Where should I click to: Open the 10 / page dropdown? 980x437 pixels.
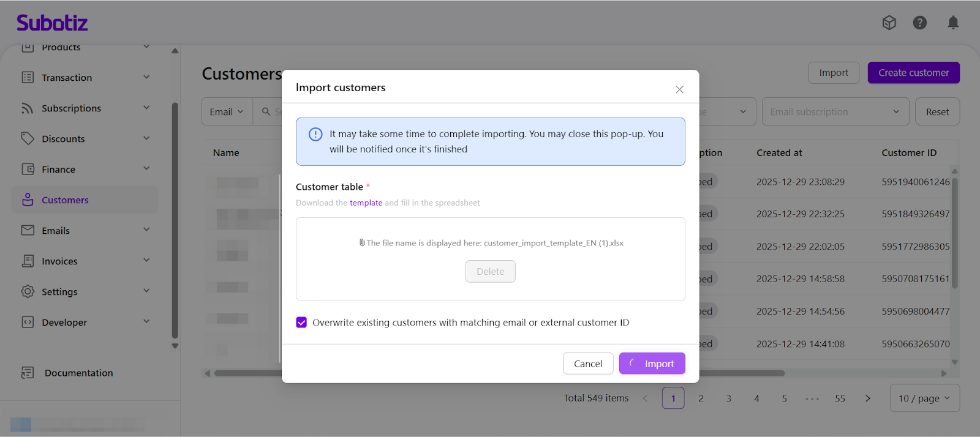click(x=924, y=398)
